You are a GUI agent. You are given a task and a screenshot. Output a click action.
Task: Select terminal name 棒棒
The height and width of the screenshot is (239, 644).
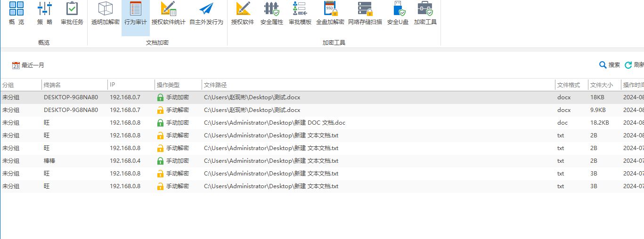click(49, 161)
